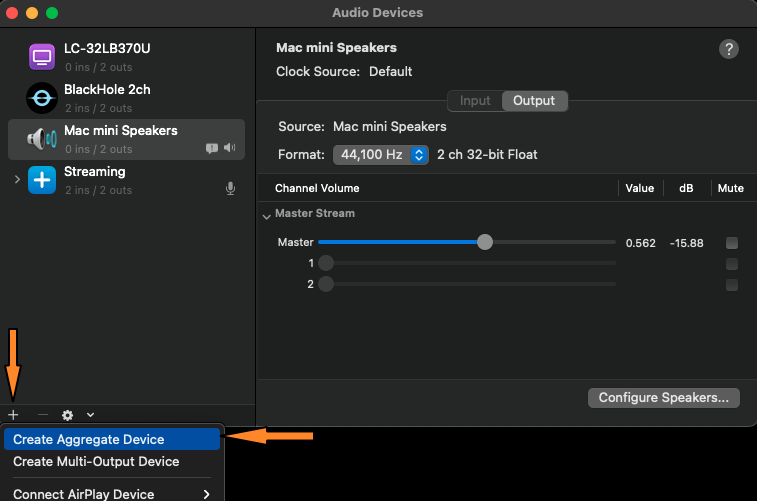Image resolution: width=757 pixels, height=501 pixels.
Task: Click the Streaming aggregate device plus icon
Action: (42, 180)
